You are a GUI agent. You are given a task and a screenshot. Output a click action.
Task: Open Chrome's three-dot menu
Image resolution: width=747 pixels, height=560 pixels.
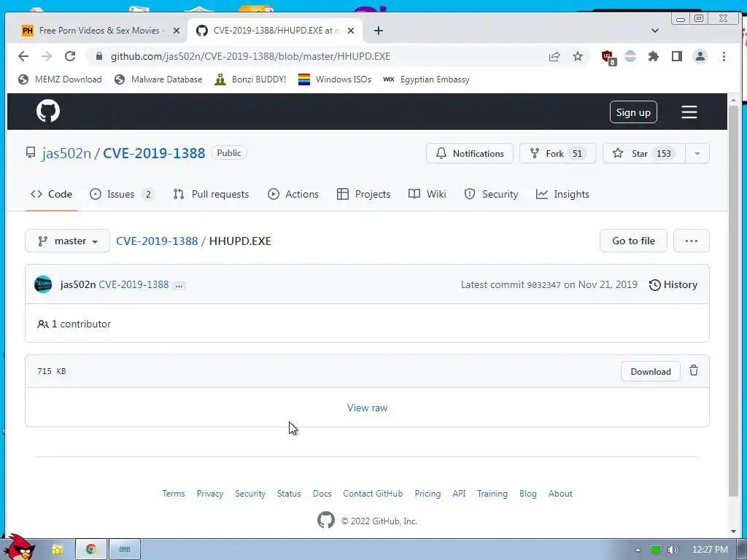[x=724, y=56]
